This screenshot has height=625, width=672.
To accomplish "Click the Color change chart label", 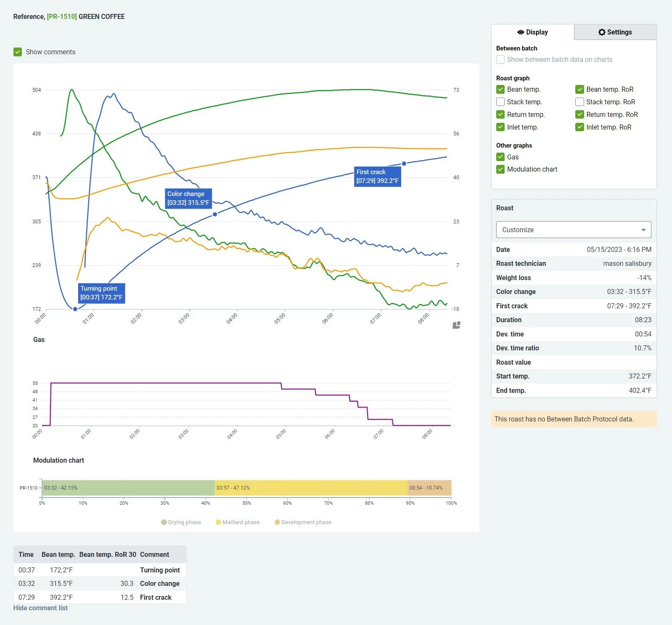I will click(188, 198).
